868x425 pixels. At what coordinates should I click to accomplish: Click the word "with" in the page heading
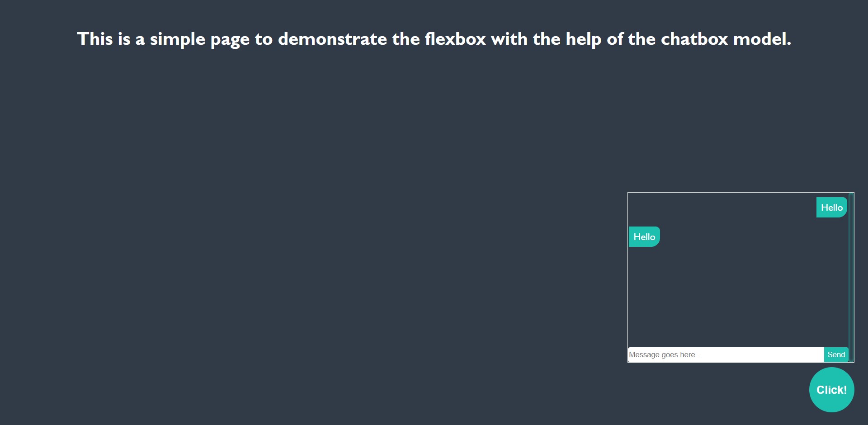click(x=509, y=39)
